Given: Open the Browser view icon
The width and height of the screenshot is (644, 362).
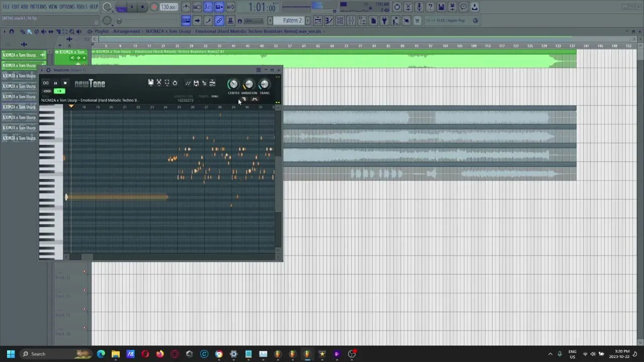Looking at the screenshot, I should [x=362, y=21].
